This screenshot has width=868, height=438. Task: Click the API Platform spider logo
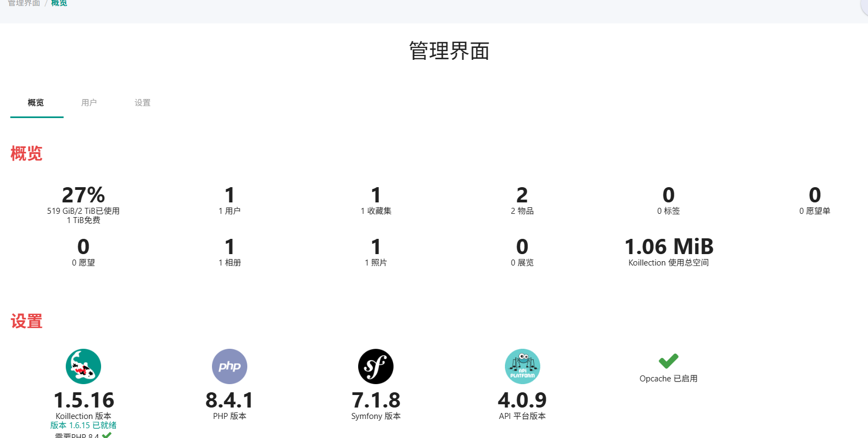pyautogui.click(x=522, y=366)
